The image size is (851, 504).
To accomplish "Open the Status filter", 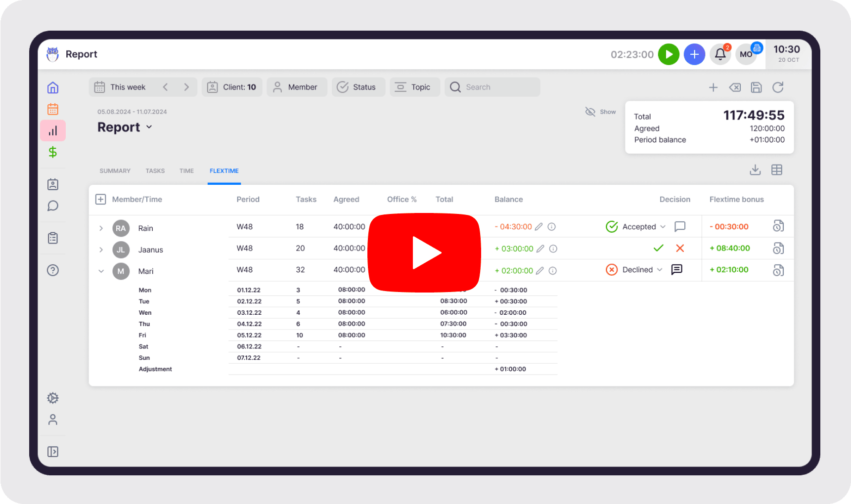I will click(x=358, y=87).
